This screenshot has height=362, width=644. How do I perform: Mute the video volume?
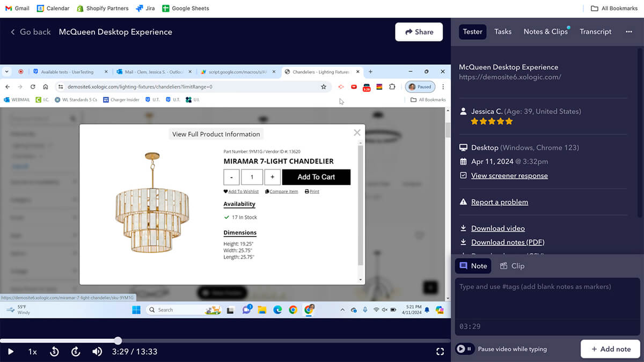(x=97, y=352)
